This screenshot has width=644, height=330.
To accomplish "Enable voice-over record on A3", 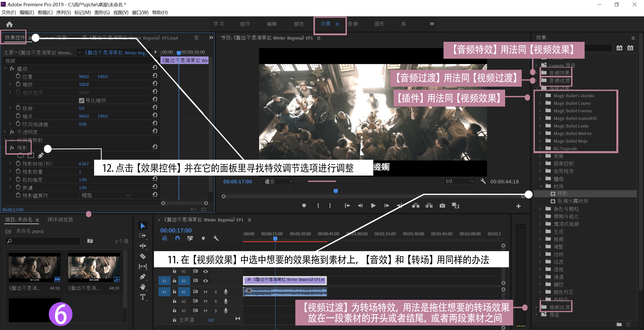I will [226, 311].
